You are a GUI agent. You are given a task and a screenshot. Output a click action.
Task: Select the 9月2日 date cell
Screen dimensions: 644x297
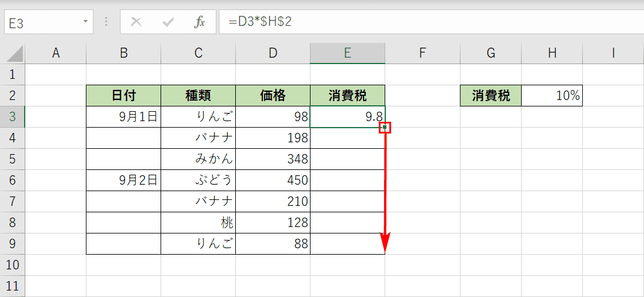click(124, 181)
